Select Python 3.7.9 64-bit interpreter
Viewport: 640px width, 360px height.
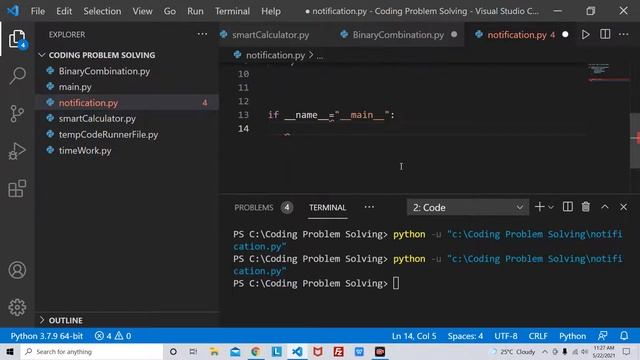[47, 336]
